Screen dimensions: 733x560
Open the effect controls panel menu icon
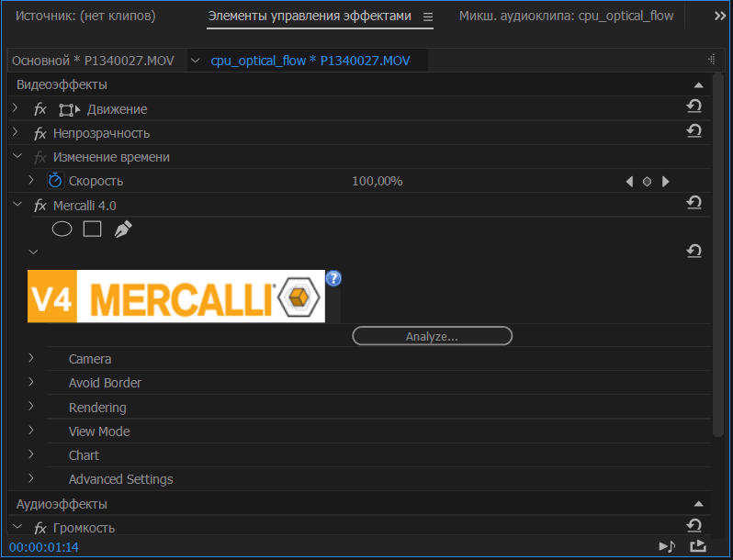pos(428,17)
